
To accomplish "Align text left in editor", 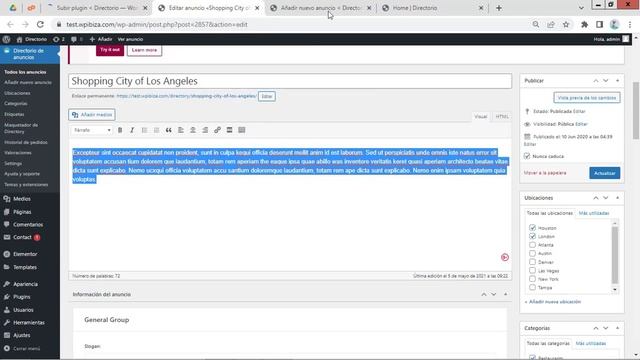I will point(181,130).
